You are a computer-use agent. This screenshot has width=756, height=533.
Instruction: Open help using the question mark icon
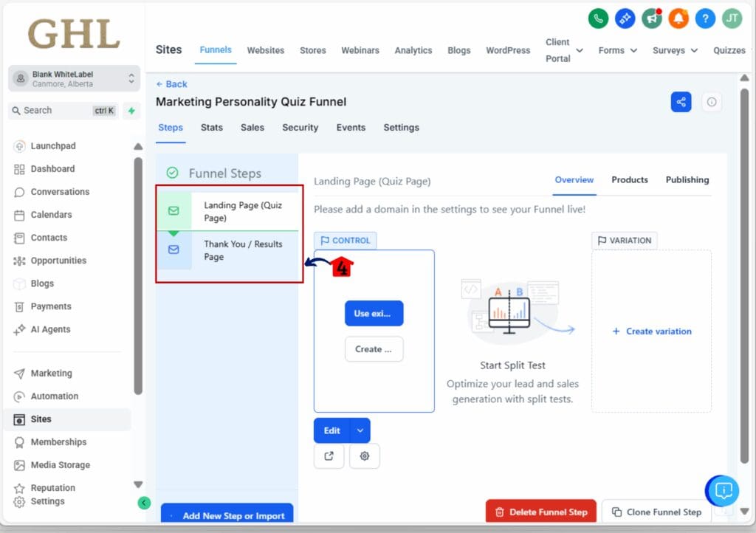point(705,18)
